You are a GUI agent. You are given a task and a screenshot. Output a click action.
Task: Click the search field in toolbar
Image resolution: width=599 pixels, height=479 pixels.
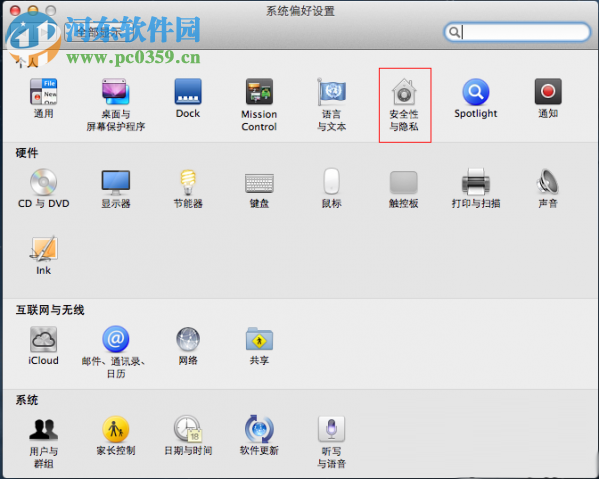pos(517,32)
